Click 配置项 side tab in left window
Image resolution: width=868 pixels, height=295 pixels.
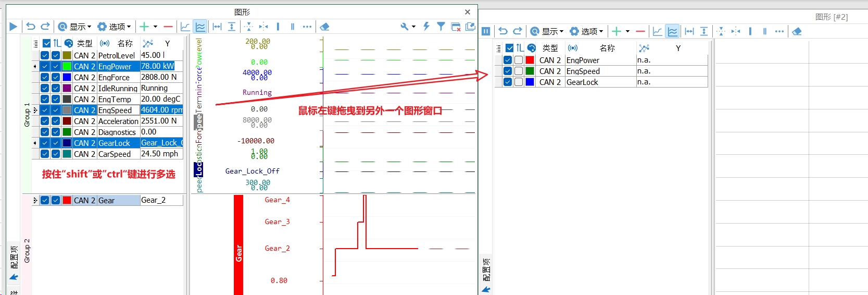click(14, 257)
